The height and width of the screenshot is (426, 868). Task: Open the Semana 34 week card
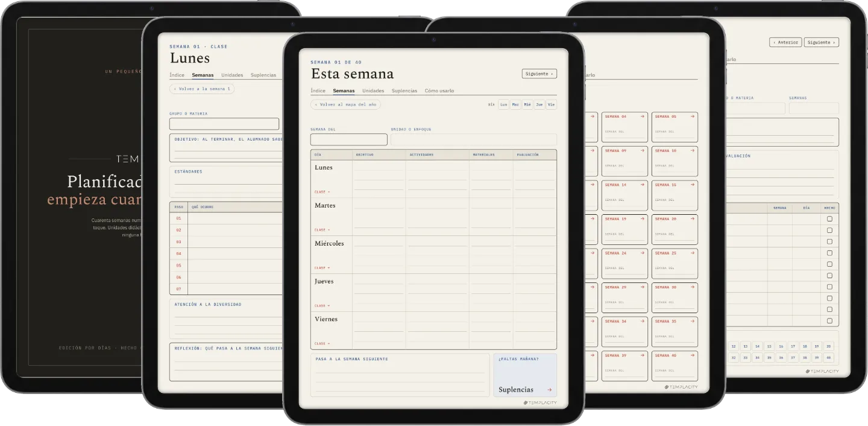[x=624, y=332]
